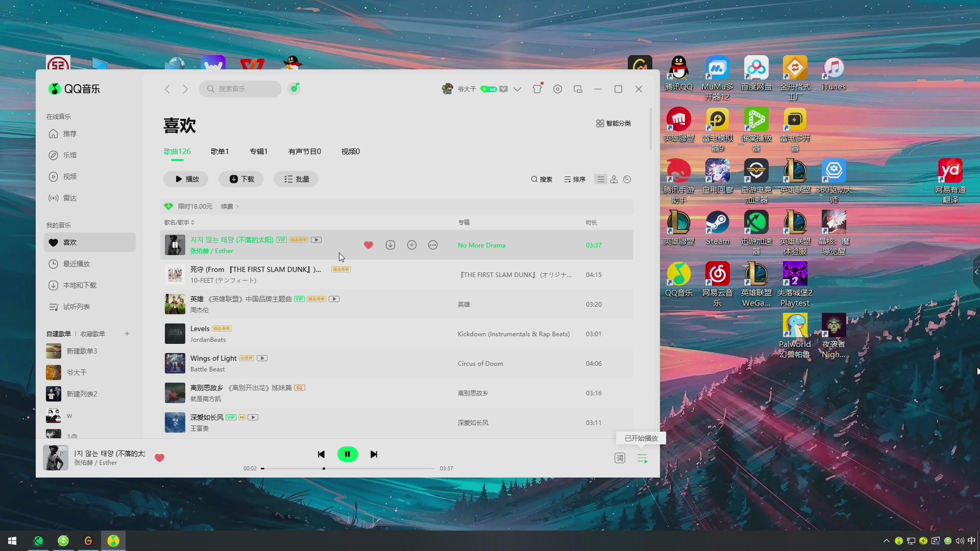Screen dimensions: 980x551
Task: Switch to album grouping view icon
Action: click(x=627, y=179)
